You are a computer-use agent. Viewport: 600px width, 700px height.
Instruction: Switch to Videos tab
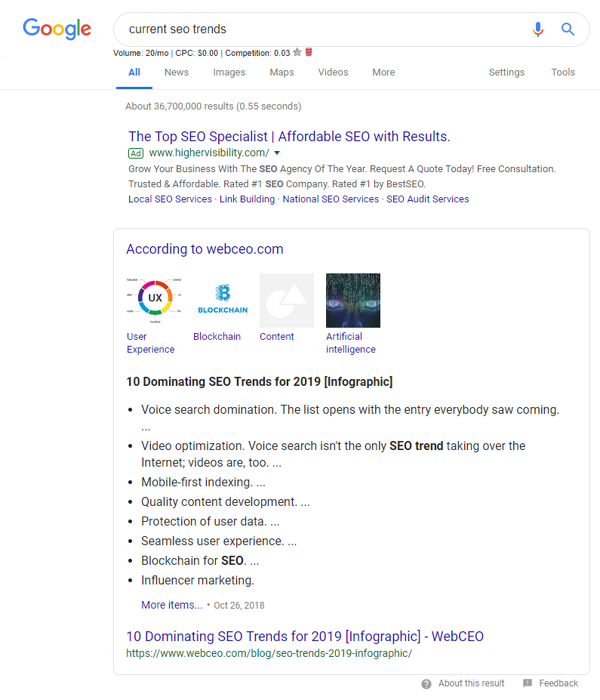(x=334, y=72)
